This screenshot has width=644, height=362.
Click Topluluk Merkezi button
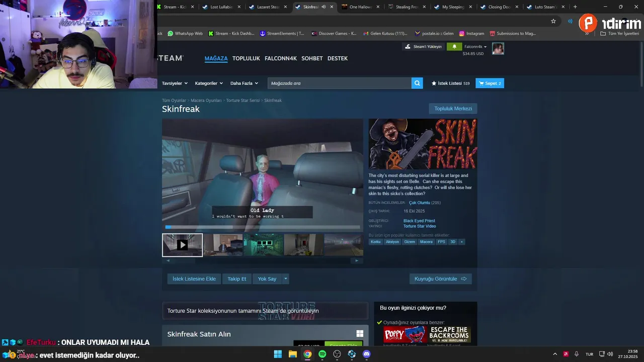(x=453, y=109)
